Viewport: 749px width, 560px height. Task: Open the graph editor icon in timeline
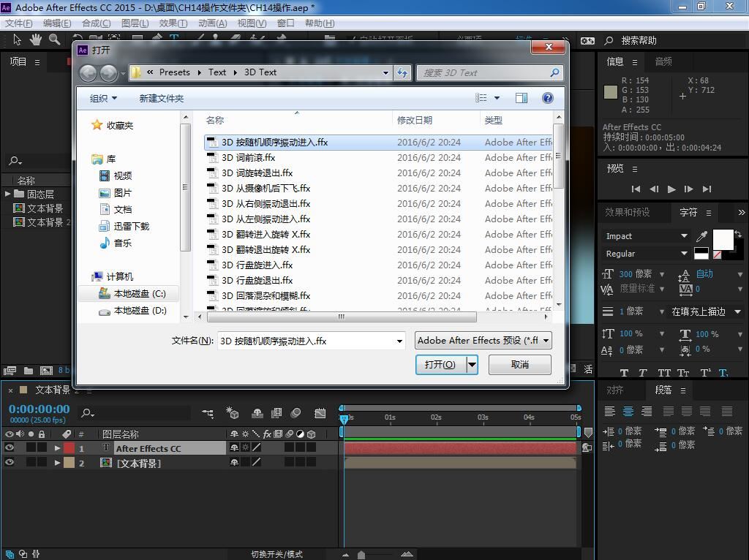[x=320, y=413]
